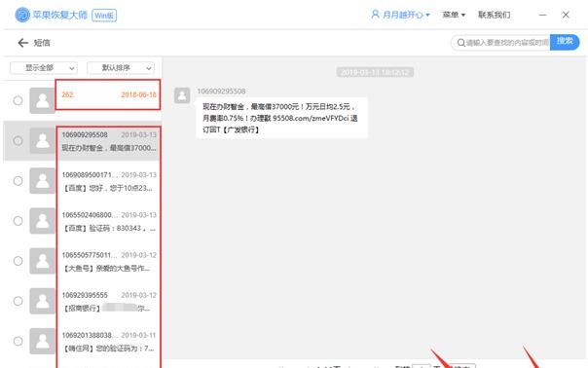Click avatar of 1065505775011 大鱼号 message

pyautogui.click(x=43, y=261)
